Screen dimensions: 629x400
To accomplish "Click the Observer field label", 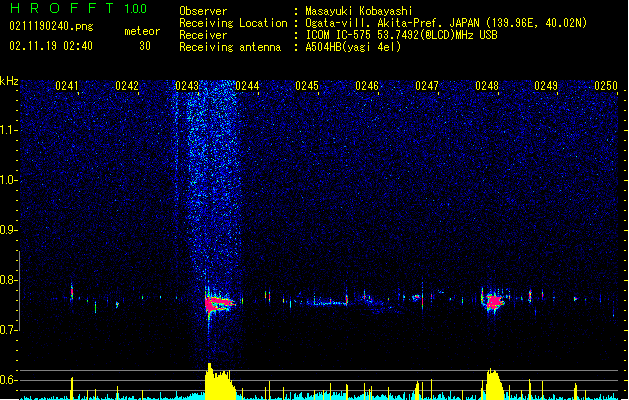I will click(x=203, y=11).
